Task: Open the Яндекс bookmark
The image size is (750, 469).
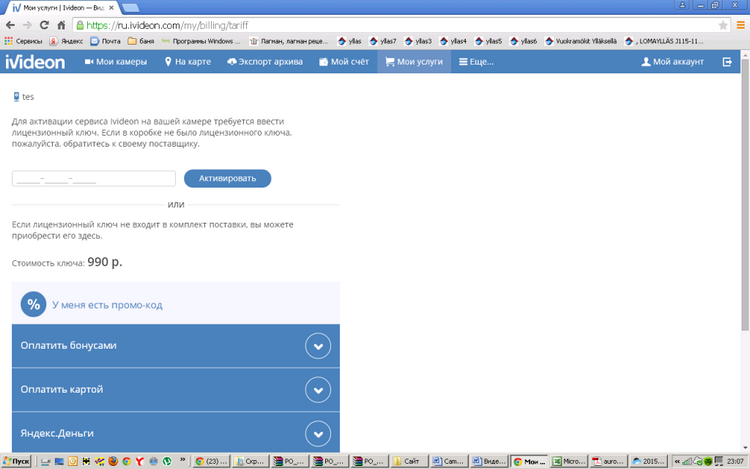Action: tap(66, 41)
